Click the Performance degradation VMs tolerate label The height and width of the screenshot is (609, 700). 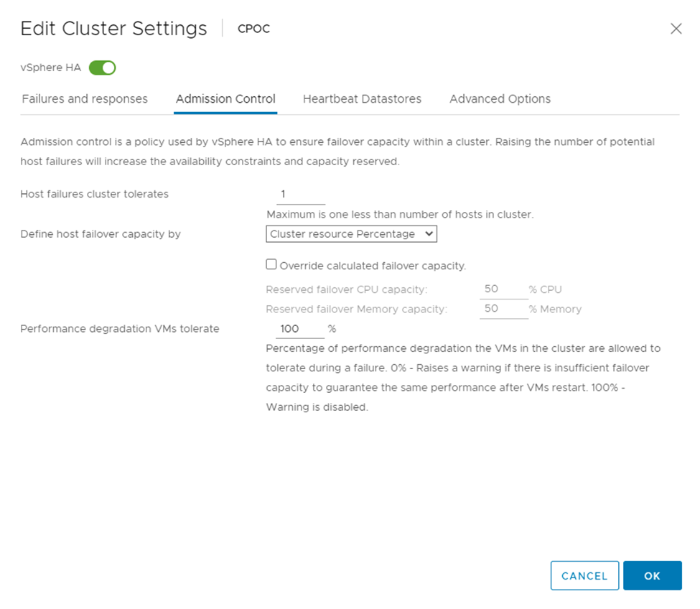(x=120, y=329)
